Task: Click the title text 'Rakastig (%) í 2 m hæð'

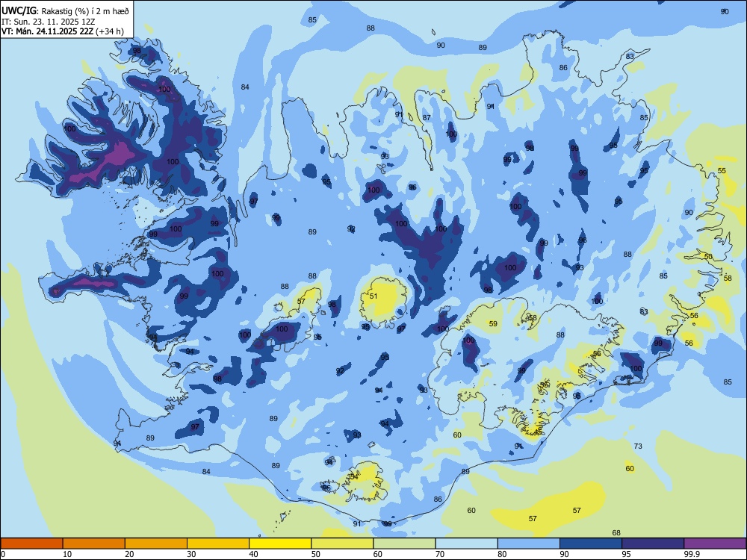Action: (x=85, y=11)
